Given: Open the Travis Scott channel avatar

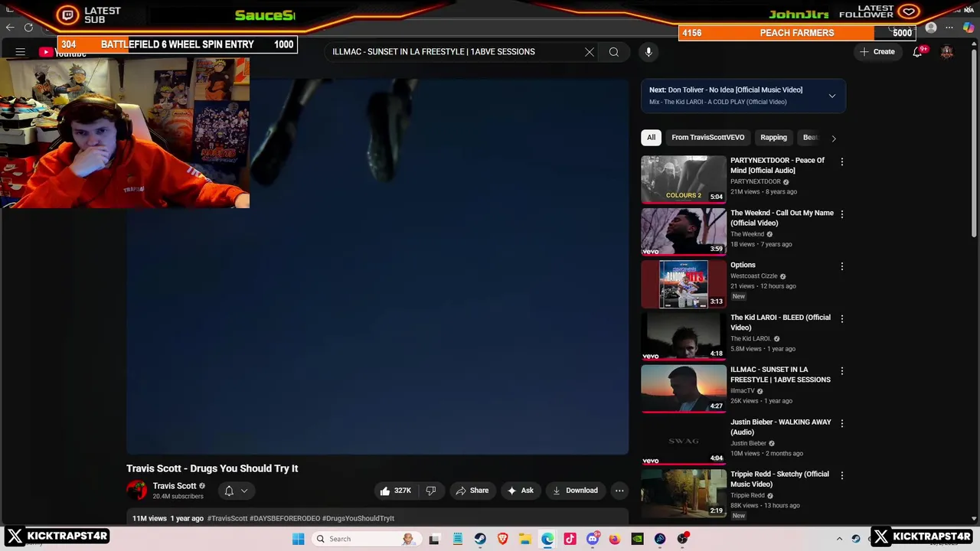Looking at the screenshot, I should pos(137,491).
